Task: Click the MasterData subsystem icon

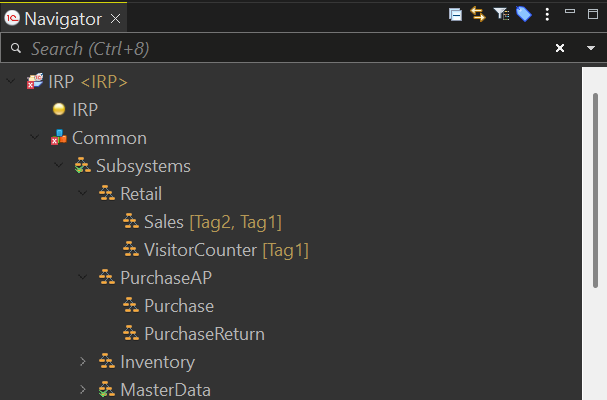Action: click(107, 389)
